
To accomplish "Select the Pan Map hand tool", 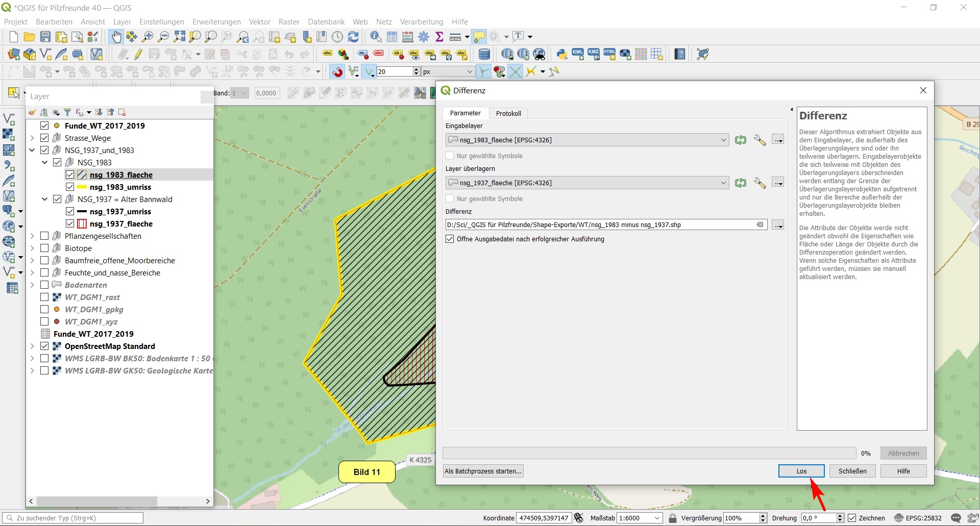I will [x=116, y=37].
